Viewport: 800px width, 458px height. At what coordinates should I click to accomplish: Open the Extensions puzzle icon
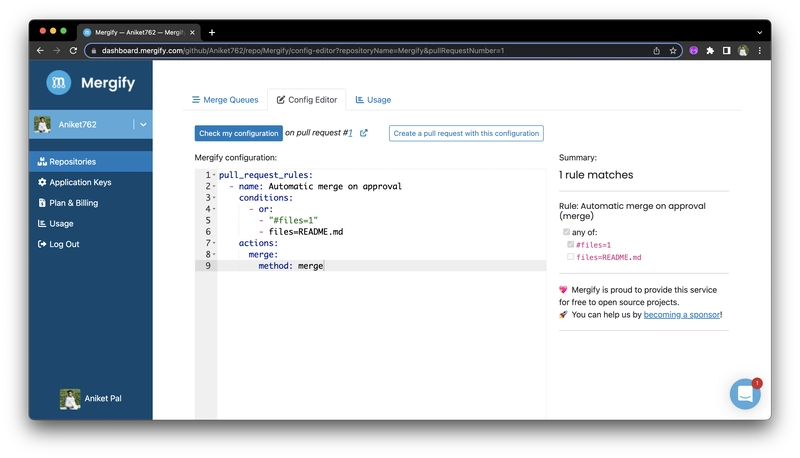point(710,50)
